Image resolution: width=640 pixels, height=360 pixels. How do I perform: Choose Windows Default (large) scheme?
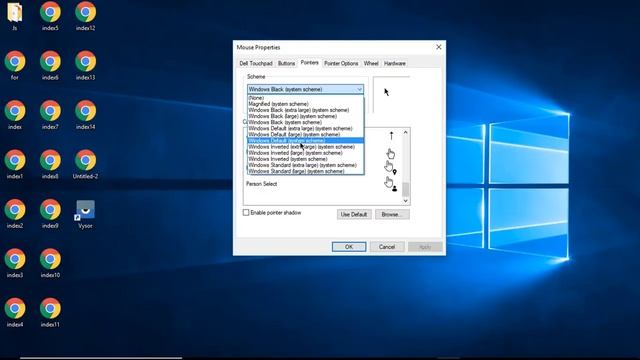[305, 134]
